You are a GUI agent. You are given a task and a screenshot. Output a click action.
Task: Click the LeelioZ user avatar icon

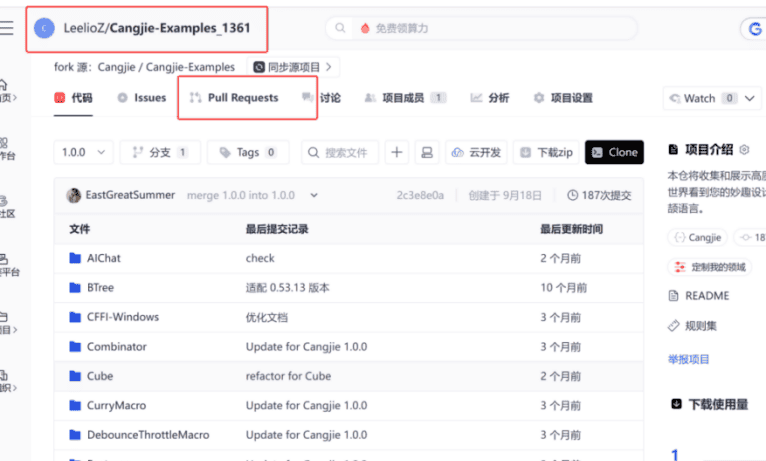click(x=44, y=28)
